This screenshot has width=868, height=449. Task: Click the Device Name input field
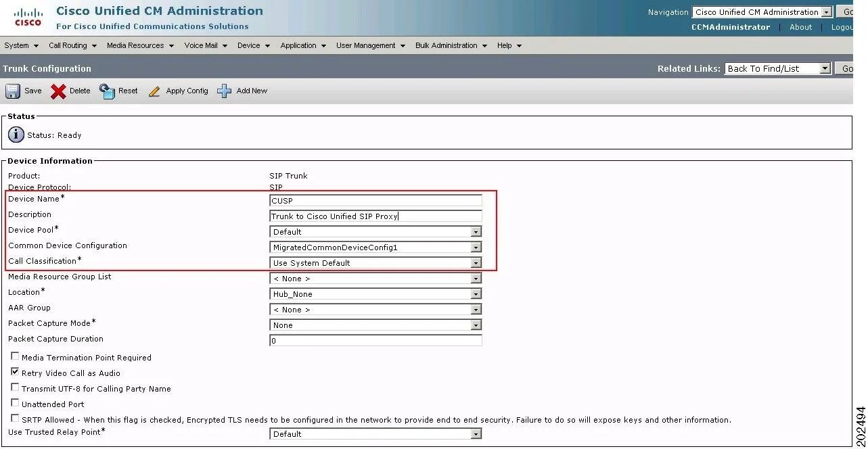coord(375,200)
